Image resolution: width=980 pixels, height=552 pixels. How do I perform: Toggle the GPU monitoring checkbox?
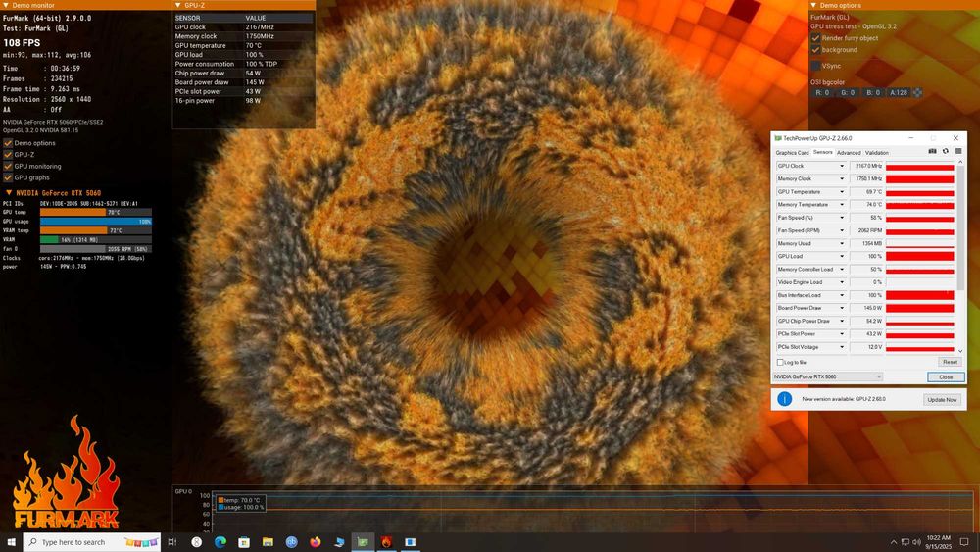[x=8, y=167]
